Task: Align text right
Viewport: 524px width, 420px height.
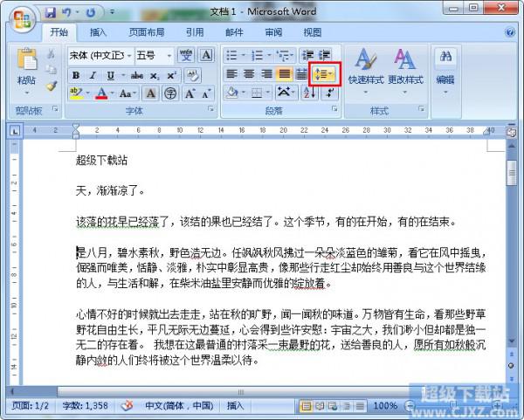Action: [266, 74]
